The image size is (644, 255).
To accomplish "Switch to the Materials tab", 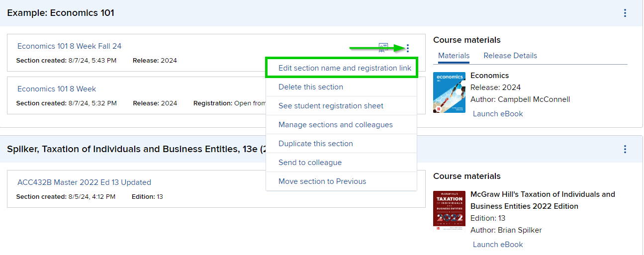I will click(x=454, y=56).
